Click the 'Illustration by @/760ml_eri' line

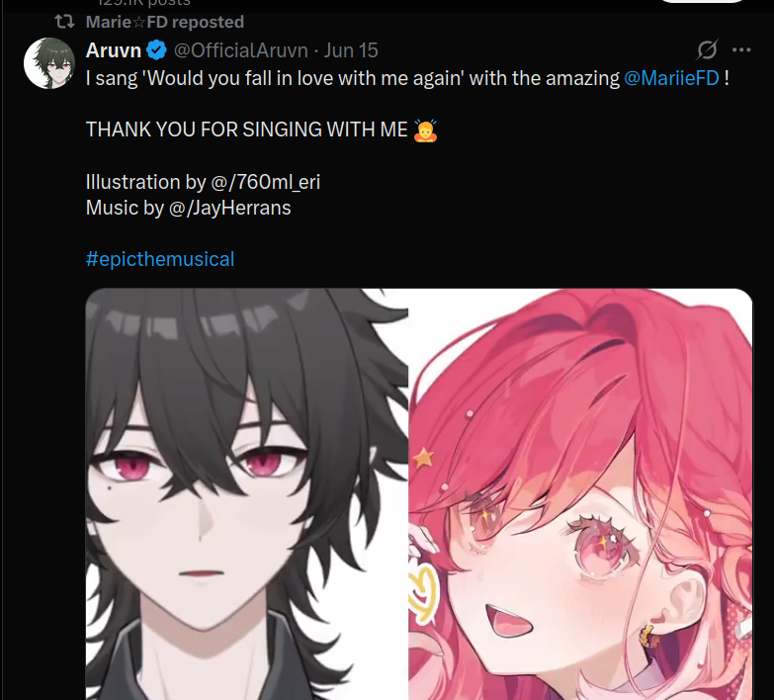click(x=203, y=182)
